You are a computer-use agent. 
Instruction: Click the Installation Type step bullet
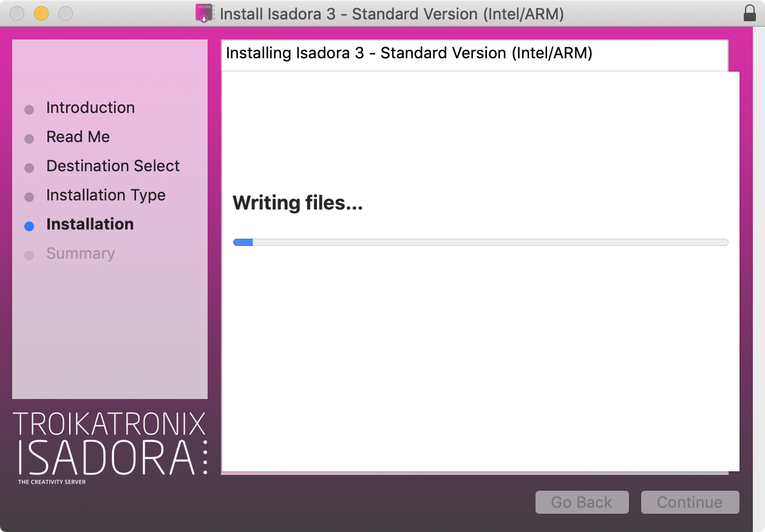29,197
